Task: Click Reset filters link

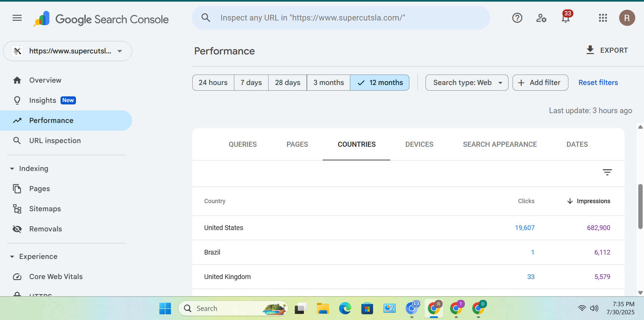Action: tap(598, 83)
